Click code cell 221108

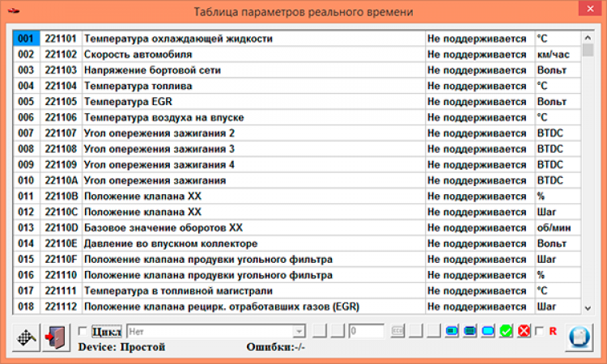pos(62,149)
